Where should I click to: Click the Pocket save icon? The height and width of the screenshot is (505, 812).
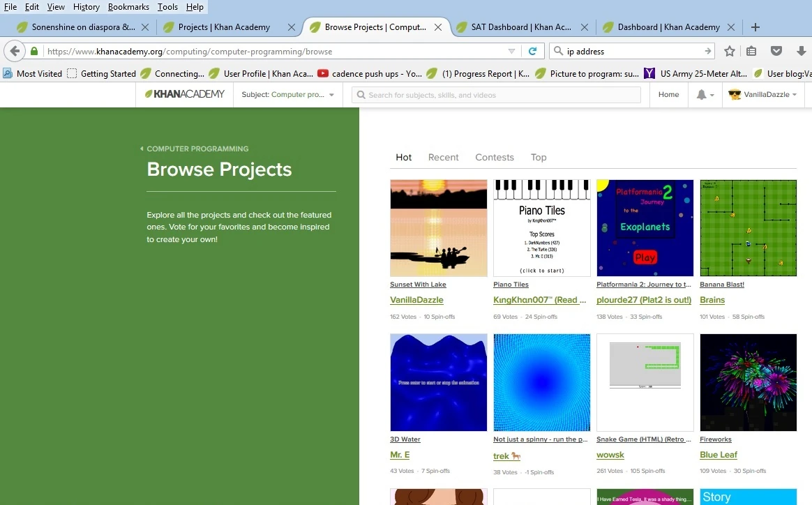776,52
